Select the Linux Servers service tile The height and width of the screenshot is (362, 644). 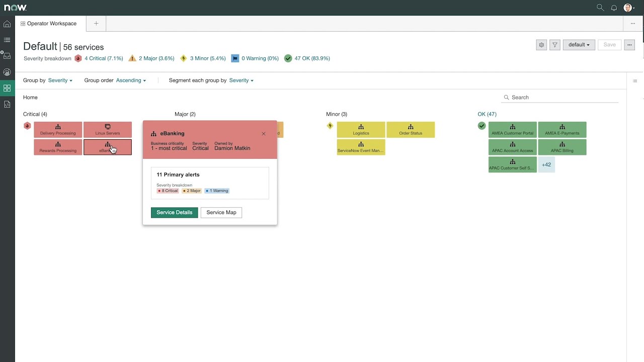pos(108,130)
